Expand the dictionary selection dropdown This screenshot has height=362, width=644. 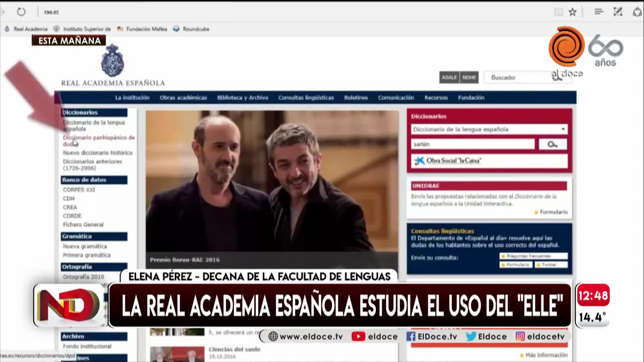pyautogui.click(x=489, y=129)
